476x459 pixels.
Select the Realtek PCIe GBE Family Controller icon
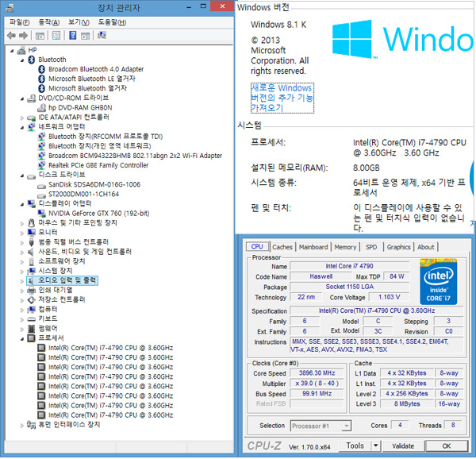click(41, 165)
